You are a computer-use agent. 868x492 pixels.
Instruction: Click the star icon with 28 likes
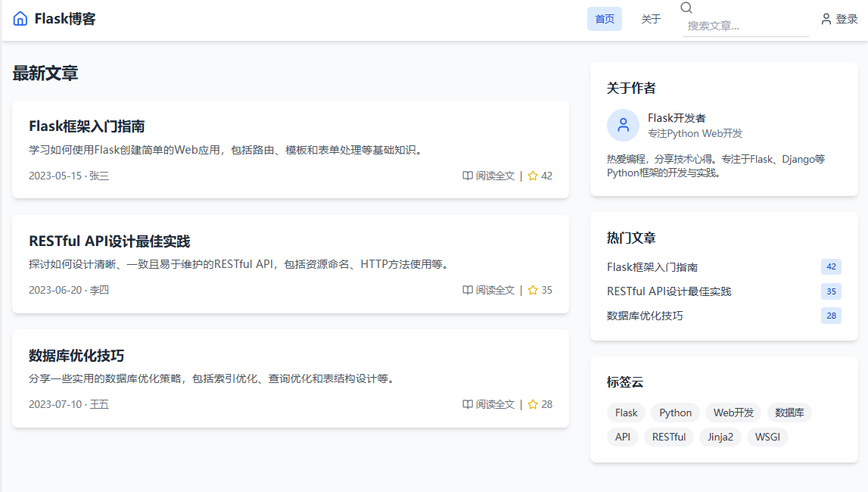tap(533, 404)
